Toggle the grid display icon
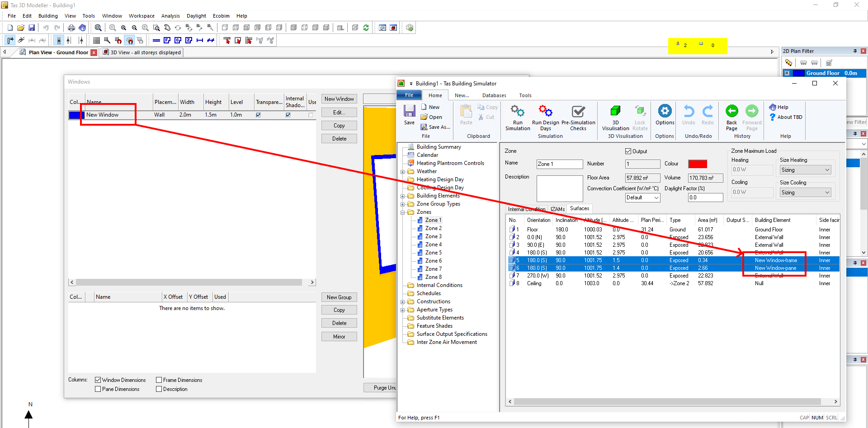The height and width of the screenshot is (428, 868). (96, 40)
